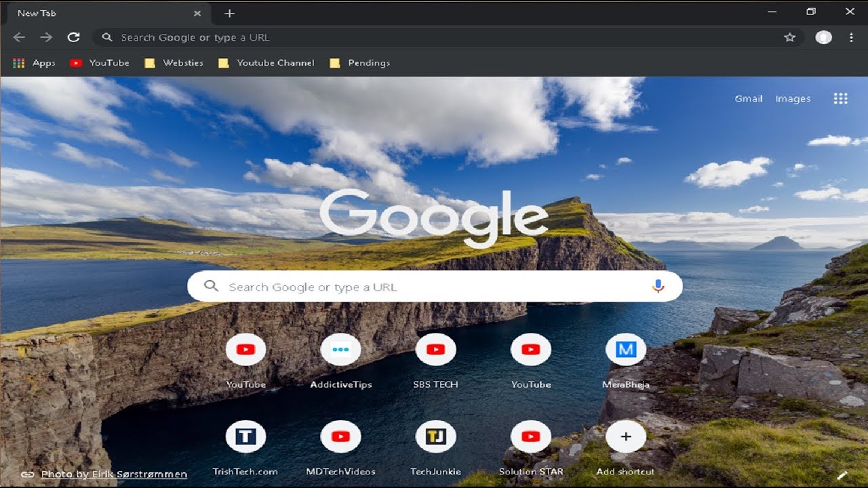The height and width of the screenshot is (488, 868).
Task: Open the TechJunkie shortcut
Action: pyautogui.click(x=435, y=447)
